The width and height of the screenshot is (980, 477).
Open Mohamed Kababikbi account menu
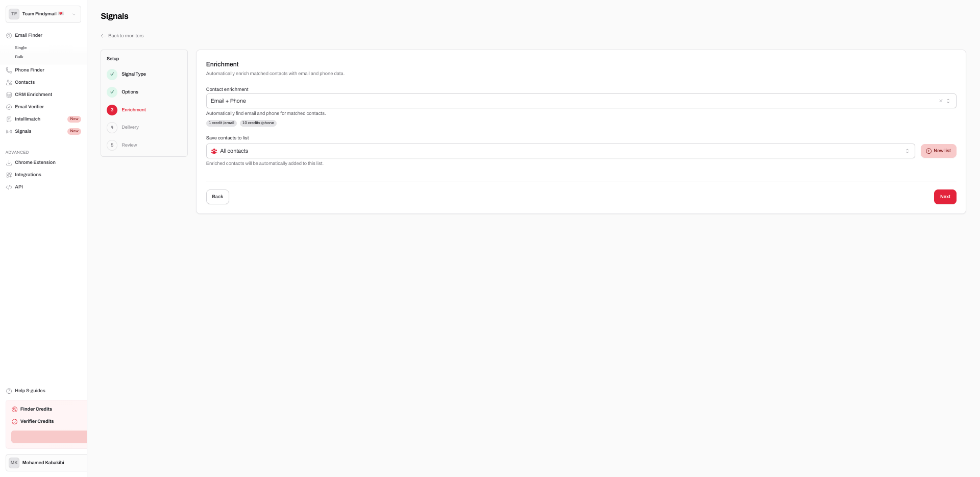click(46, 463)
